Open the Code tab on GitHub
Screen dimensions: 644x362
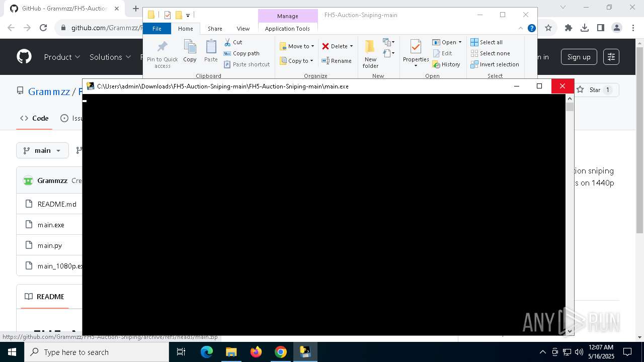click(x=34, y=118)
